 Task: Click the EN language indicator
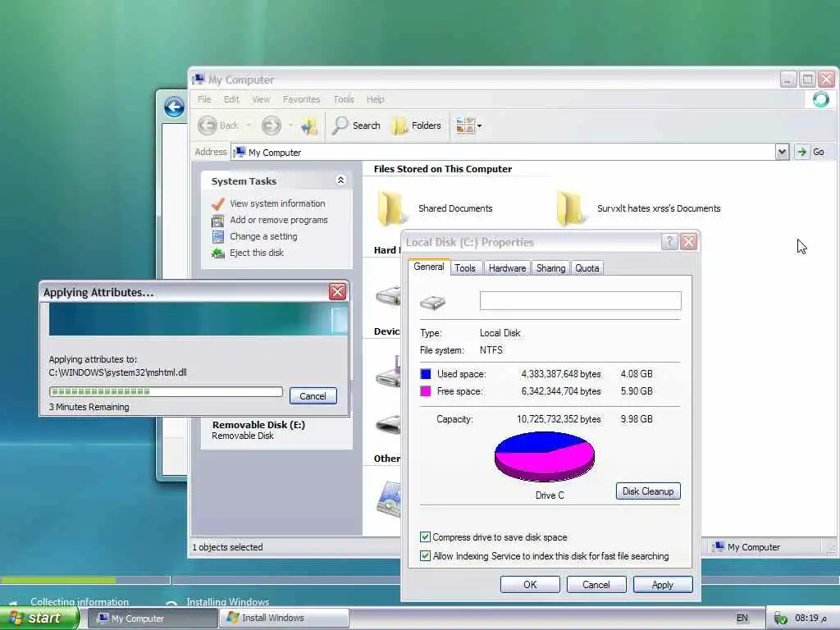(742, 619)
